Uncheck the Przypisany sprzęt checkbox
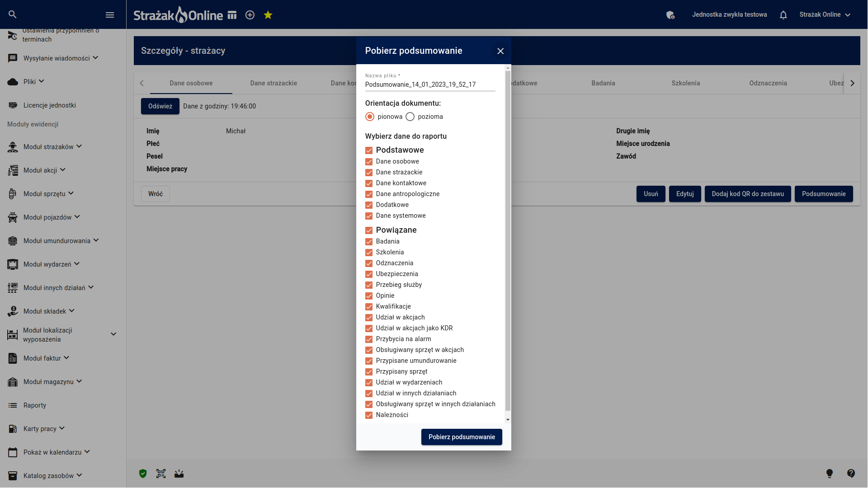 point(369,371)
